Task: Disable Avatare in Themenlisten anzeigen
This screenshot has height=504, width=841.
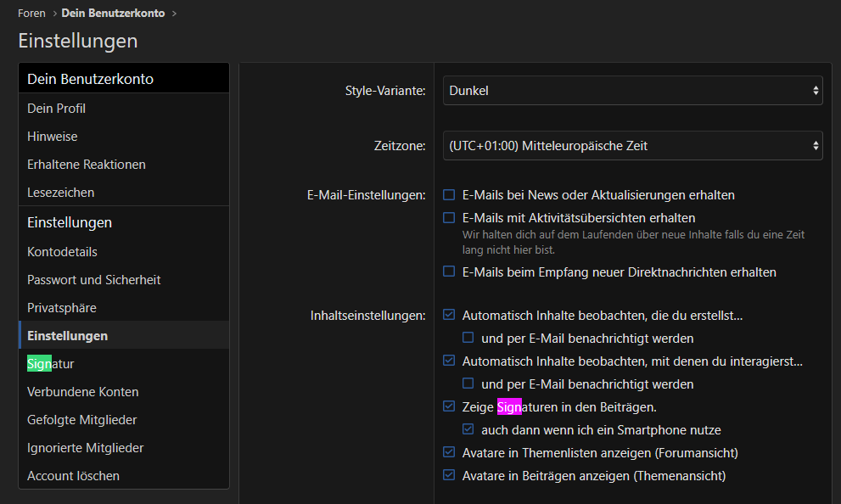Action: click(x=450, y=453)
